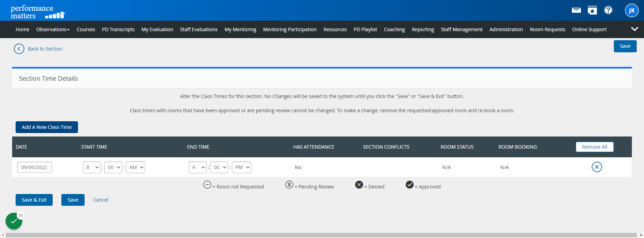Viewport: 644px width, 238px height.
Task: Click the HAS ATTENDANCE column header
Action: click(x=314, y=147)
